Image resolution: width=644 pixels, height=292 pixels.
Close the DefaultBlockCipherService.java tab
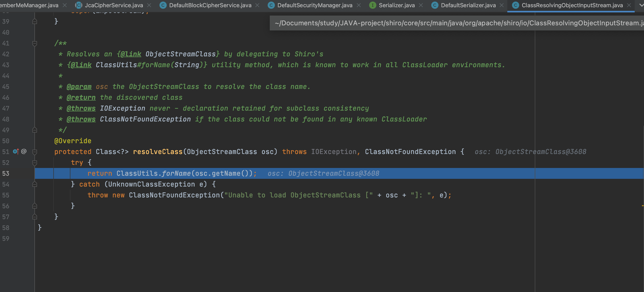click(x=257, y=5)
